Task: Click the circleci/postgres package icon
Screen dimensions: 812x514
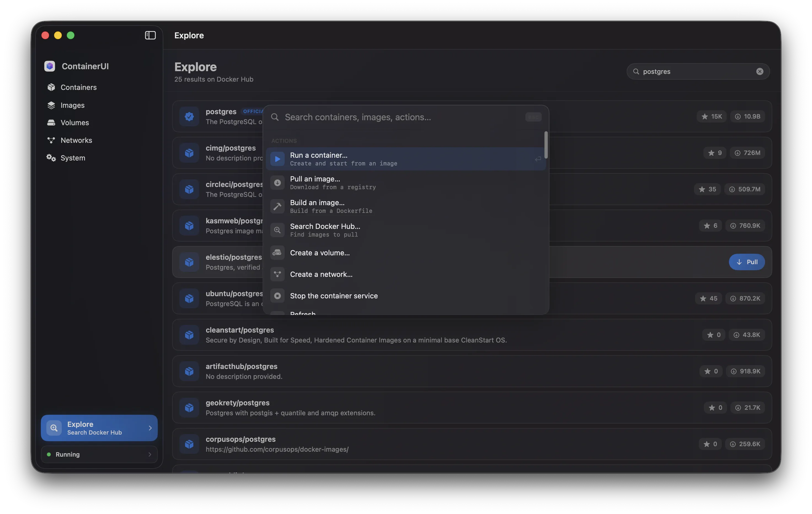Action: [x=189, y=189]
